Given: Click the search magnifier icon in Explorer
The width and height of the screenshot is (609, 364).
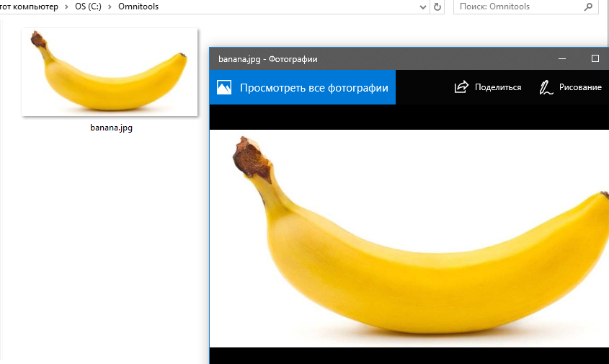Looking at the screenshot, I should [x=588, y=6].
